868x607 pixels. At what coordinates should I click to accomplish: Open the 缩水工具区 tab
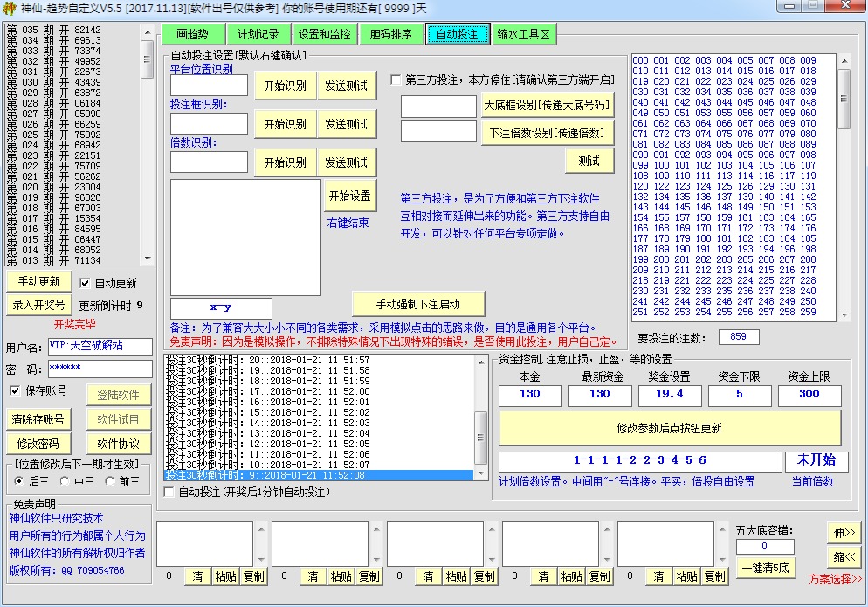tap(523, 35)
